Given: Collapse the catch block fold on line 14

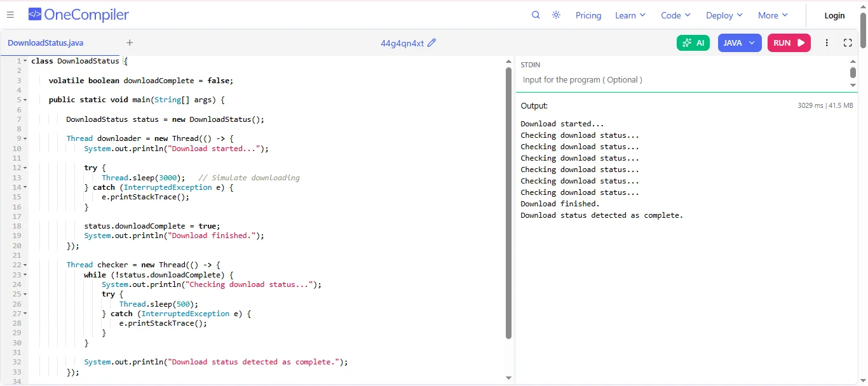Looking at the screenshot, I should 25,187.
